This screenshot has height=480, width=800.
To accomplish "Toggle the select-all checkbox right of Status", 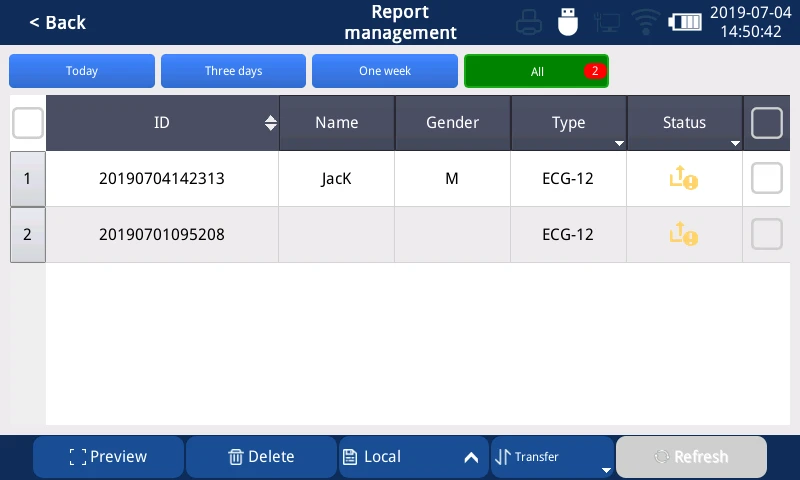I will coord(767,123).
